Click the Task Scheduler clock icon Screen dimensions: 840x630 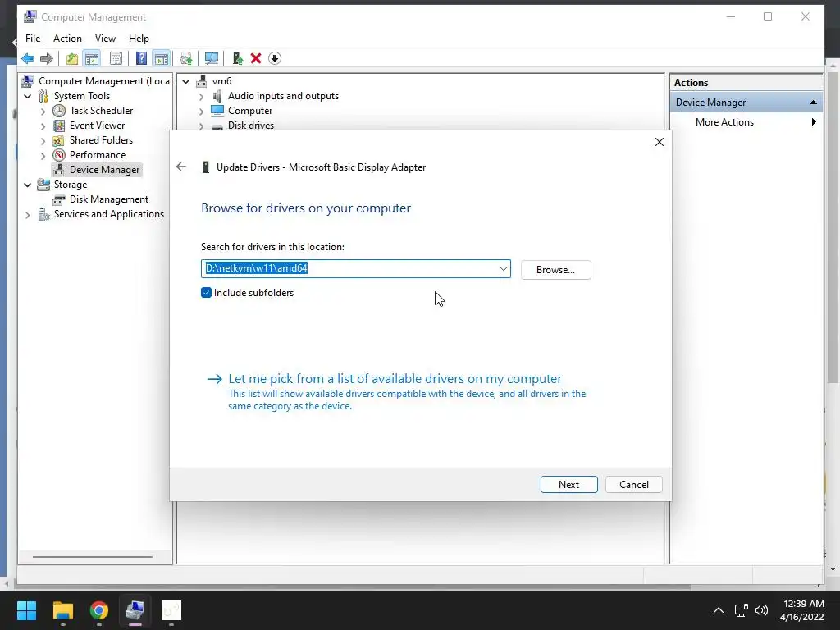(x=59, y=111)
